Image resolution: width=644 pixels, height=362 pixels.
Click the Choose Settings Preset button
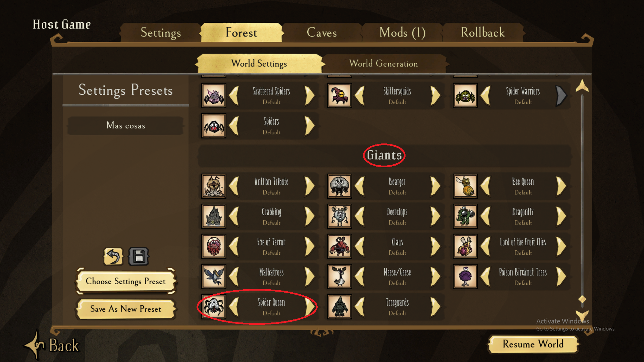click(126, 281)
